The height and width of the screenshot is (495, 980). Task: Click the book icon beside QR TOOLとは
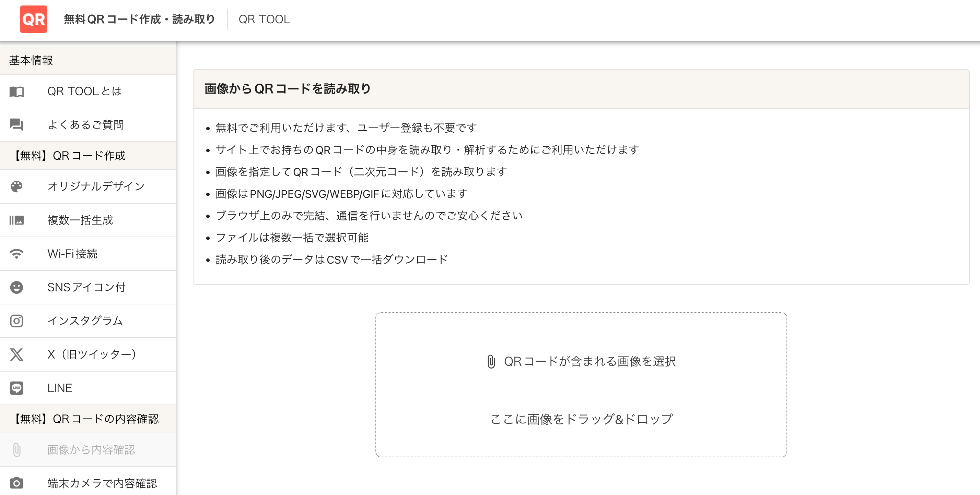click(17, 92)
